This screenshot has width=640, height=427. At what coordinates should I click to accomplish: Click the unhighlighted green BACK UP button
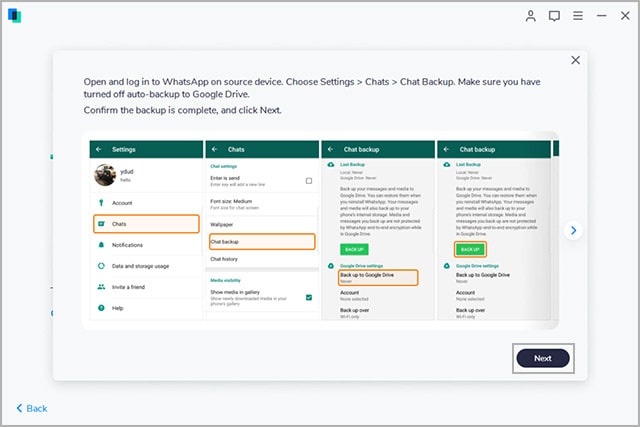(x=354, y=249)
